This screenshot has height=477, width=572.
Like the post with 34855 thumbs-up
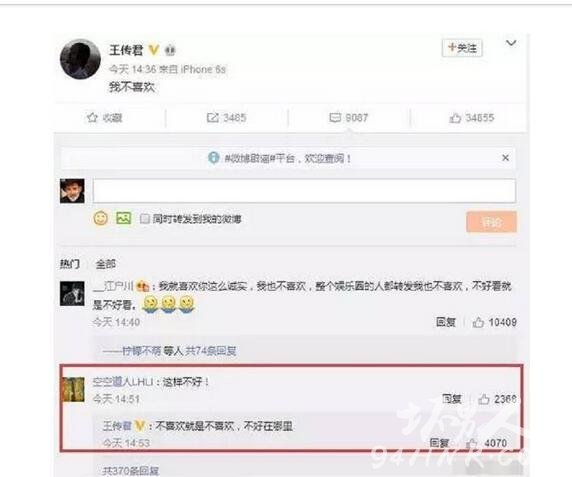455,118
